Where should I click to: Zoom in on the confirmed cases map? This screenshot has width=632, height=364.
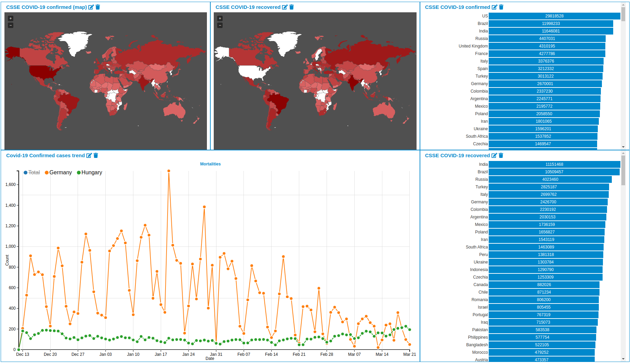[x=11, y=18]
